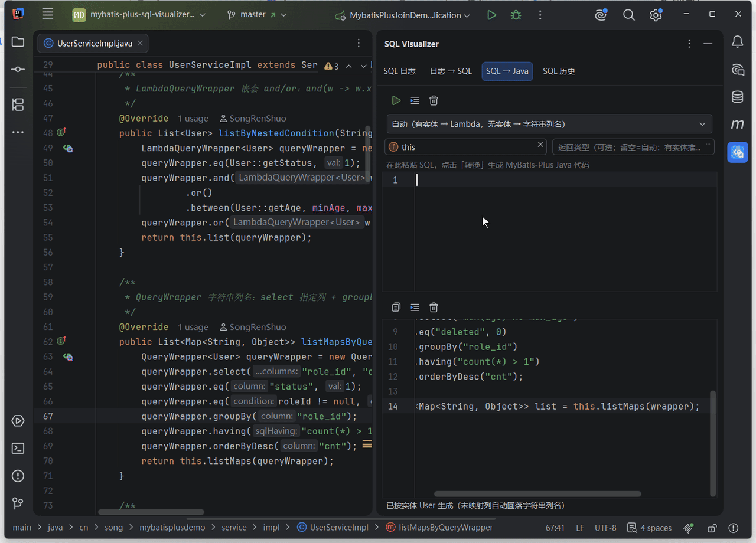Run the MybatisPlusJoinDemo application
Image resolution: width=756 pixels, height=543 pixels.
tap(491, 15)
